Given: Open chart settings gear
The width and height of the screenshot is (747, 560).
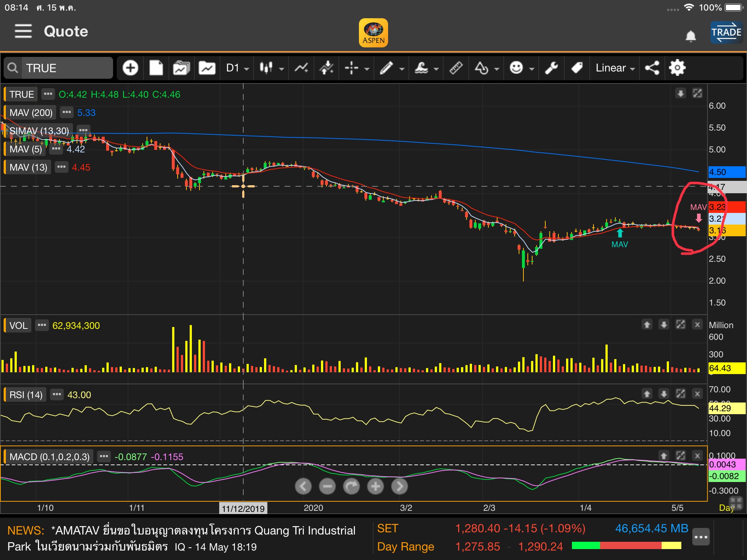Looking at the screenshot, I should coord(677,68).
